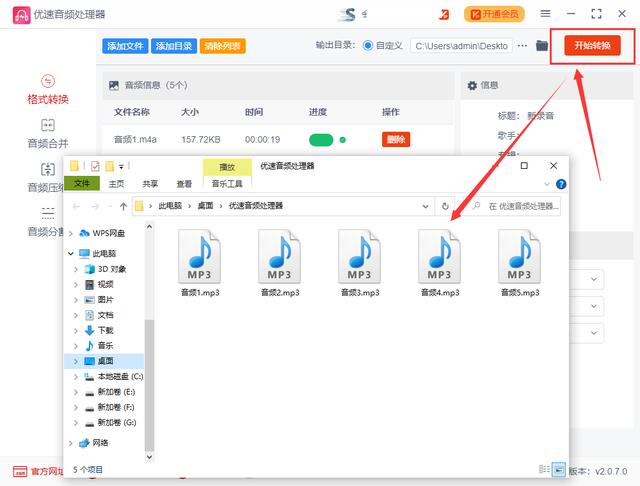Viewport: 640px width, 486px height.
Task: Click 此电脑 breadcrumb in address bar
Action: point(170,206)
